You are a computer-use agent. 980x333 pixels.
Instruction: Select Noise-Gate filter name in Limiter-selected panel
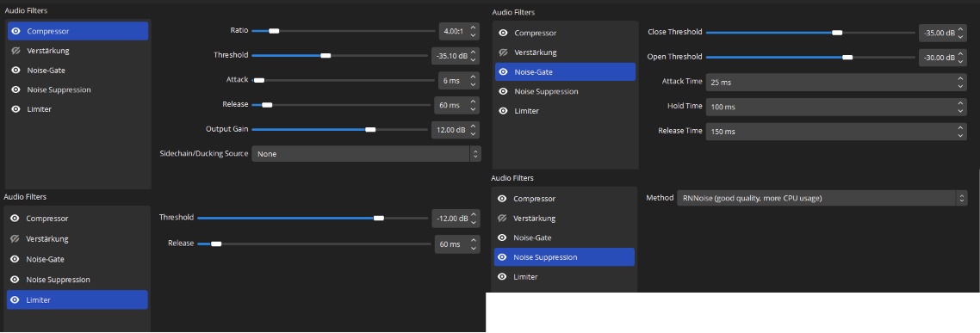(x=45, y=259)
